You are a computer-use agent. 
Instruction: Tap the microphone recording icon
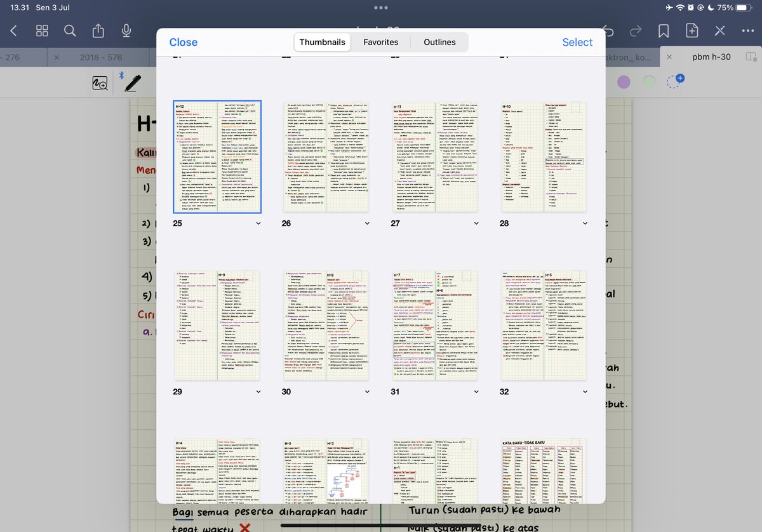click(126, 30)
